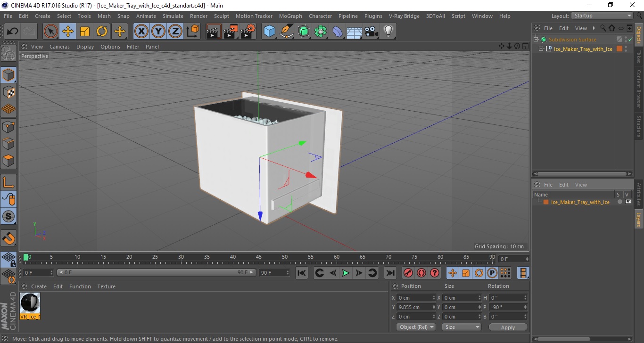
Task: Go to end of animation
Action: point(390,273)
